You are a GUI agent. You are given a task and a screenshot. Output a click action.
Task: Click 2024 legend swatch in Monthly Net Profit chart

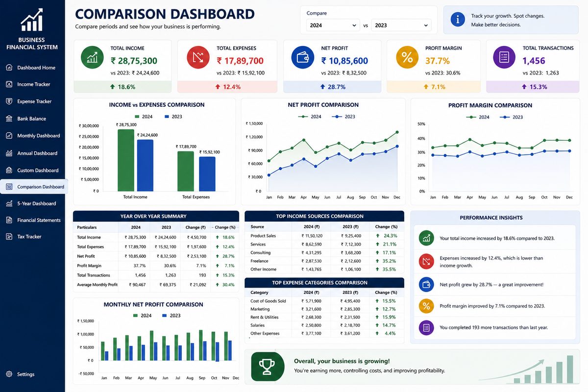click(135, 316)
